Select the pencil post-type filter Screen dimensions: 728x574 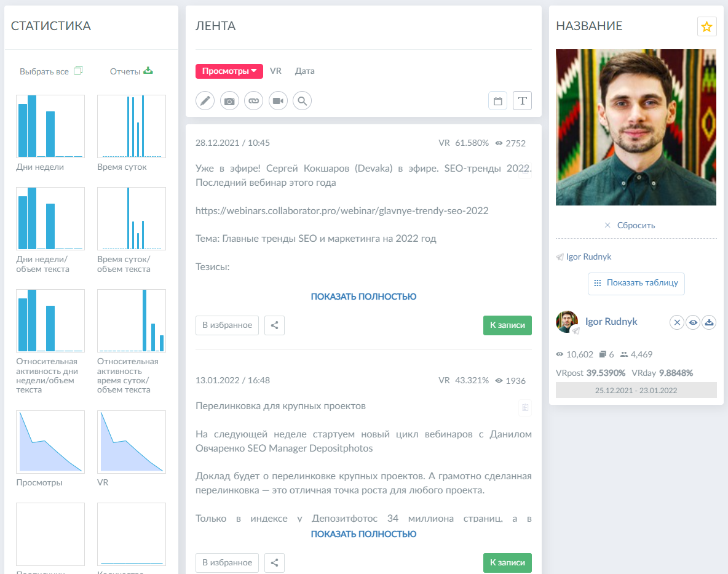click(205, 100)
